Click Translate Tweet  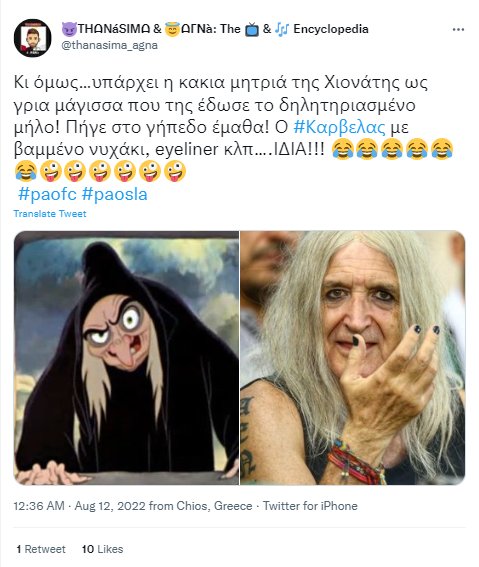(50, 214)
